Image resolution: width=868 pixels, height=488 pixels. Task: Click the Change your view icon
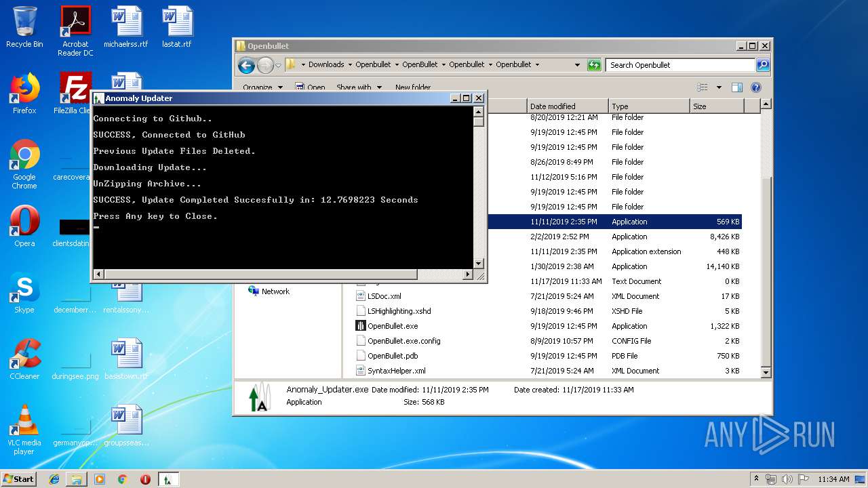pos(702,87)
